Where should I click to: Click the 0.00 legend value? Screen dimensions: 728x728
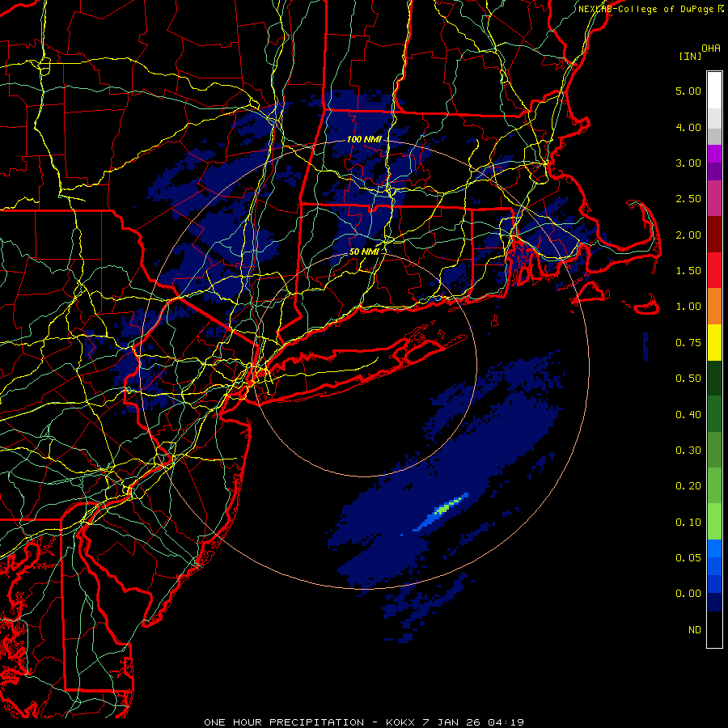688,594
